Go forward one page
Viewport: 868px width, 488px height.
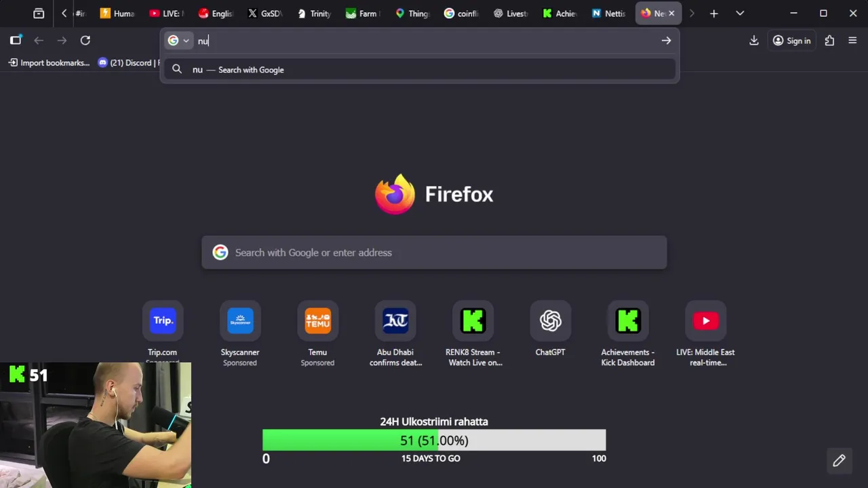62,40
